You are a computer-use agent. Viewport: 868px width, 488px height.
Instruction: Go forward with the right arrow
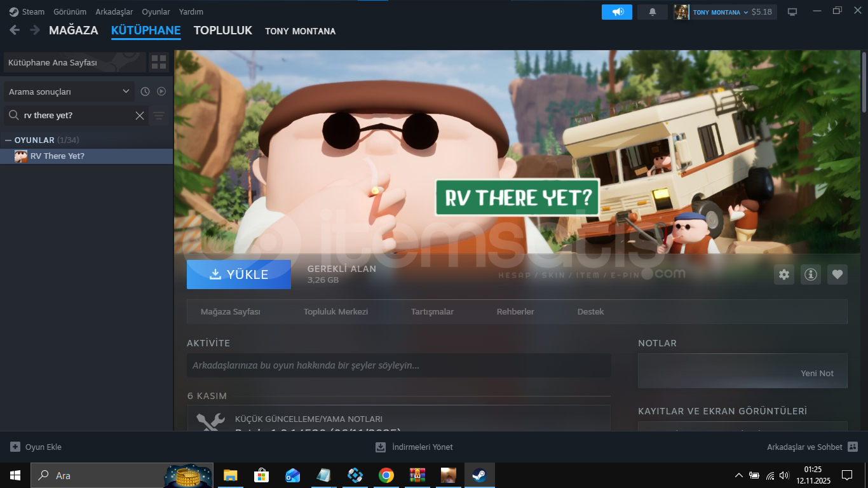(35, 30)
